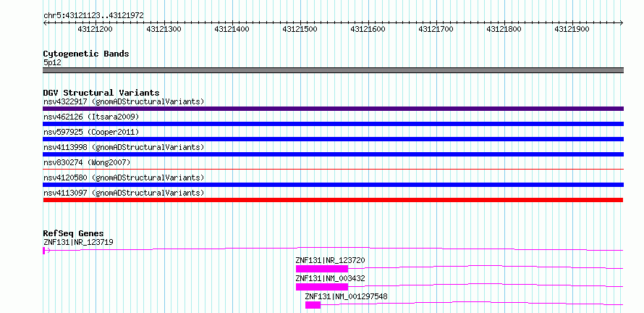
Task: Click the blue nsv4113998 variant bar
Action: (333, 154)
